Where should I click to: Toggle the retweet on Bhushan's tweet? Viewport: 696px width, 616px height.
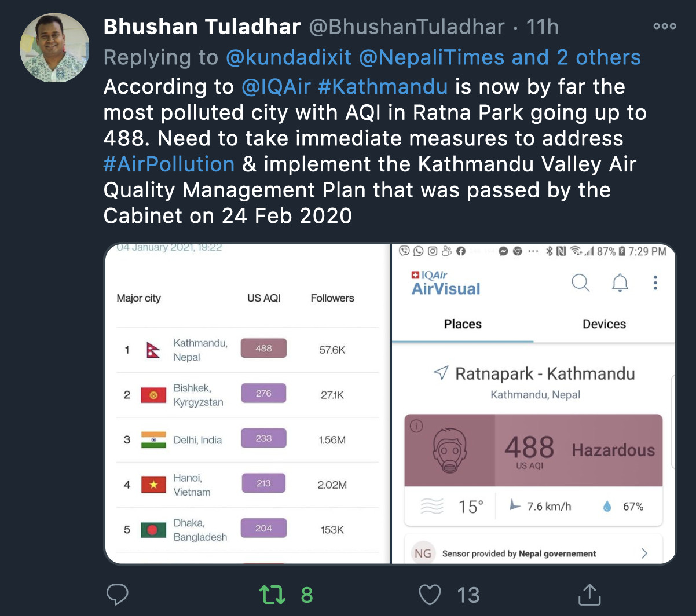coord(272,595)
